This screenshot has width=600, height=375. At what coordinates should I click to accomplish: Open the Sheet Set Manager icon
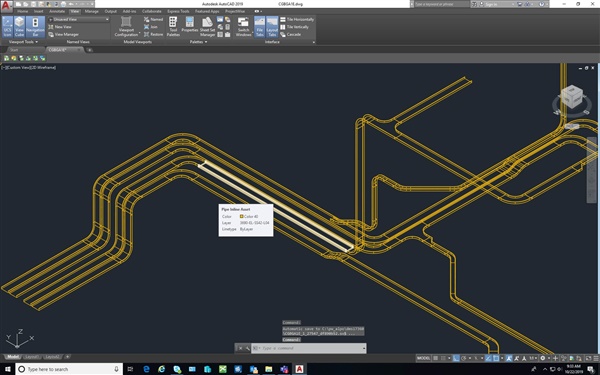207,27
